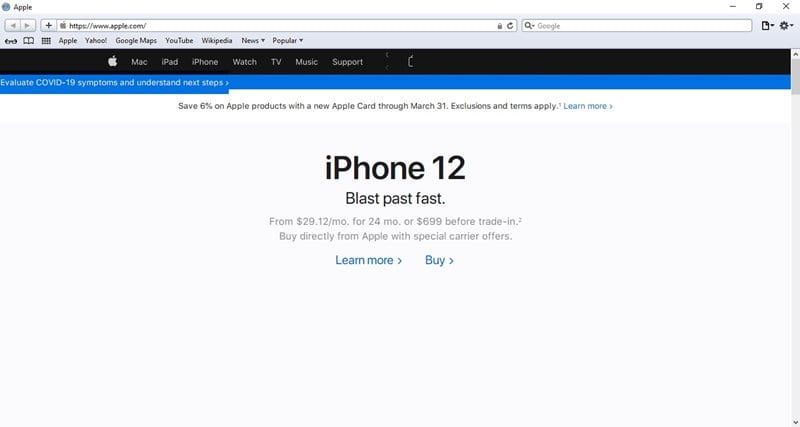Screen dimensions: 800x427
Task: Open the page menu dropdown icon
Action: click(x=767, y=26)
